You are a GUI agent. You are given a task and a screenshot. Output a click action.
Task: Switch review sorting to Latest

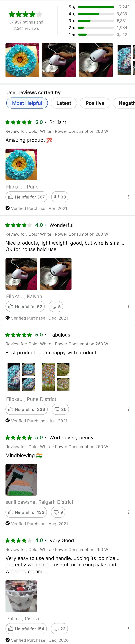[64, 103]
